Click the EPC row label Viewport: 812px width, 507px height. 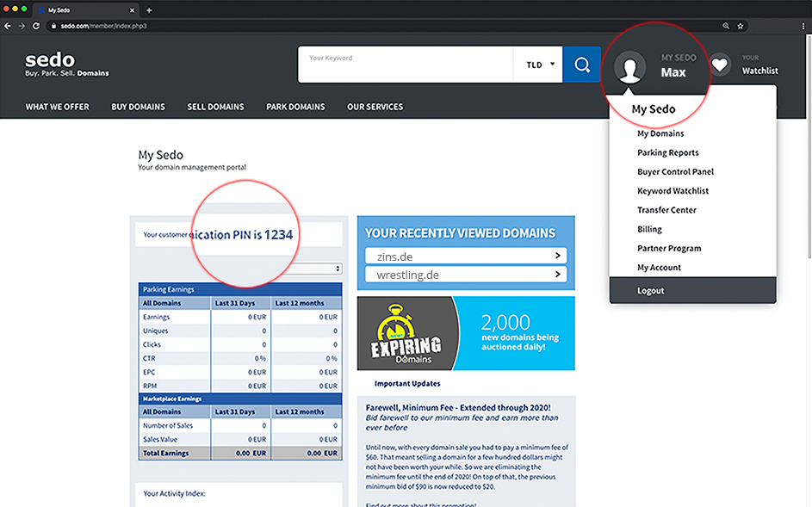tap(149, 372)
